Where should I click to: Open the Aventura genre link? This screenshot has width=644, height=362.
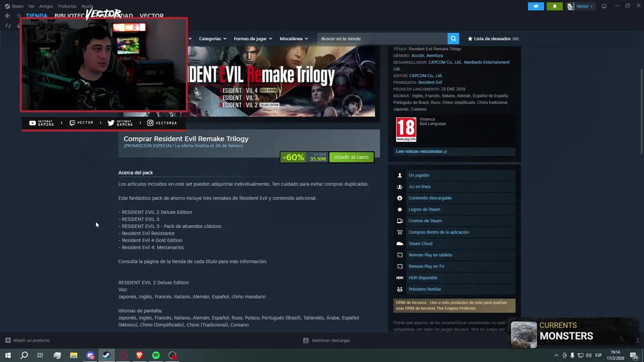[435, 56]
